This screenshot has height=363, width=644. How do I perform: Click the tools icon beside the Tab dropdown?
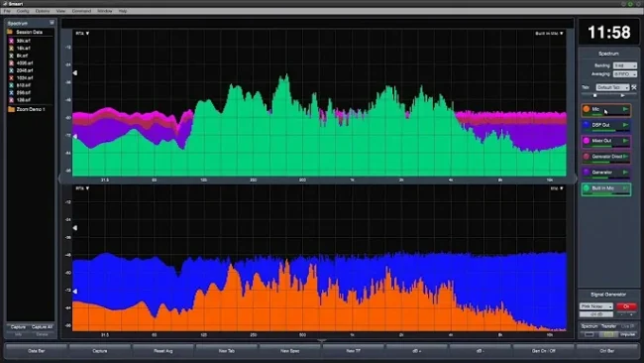[634, 87]
